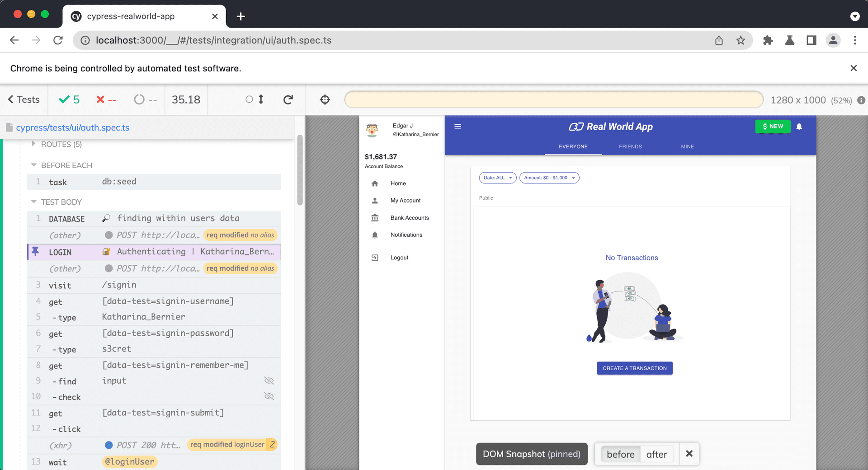Viewport: 868px width, 470px height.
Task: Open the hamburger menu in Real World App
Action: (x=458, y=127)
